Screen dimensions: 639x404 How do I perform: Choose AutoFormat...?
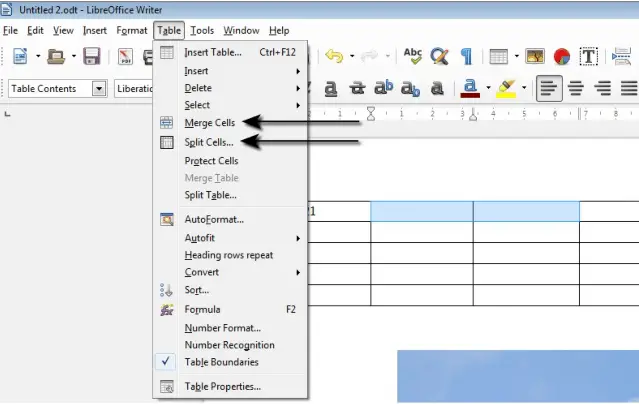(x=230, y=219)
